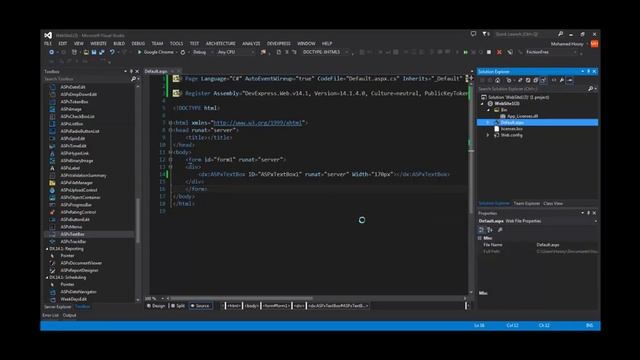Switch editor to Split view
This screenshot has width=640, height=360.
178,306
